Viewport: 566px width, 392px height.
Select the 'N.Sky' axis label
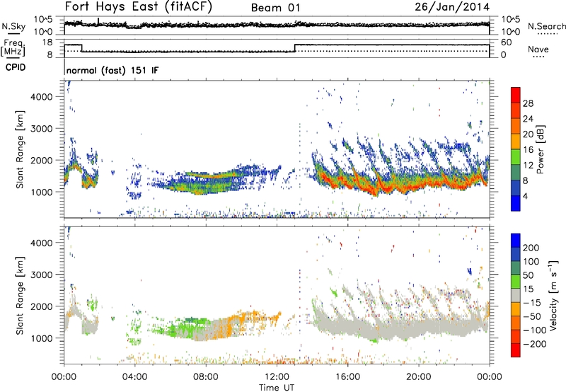(13, 26)
